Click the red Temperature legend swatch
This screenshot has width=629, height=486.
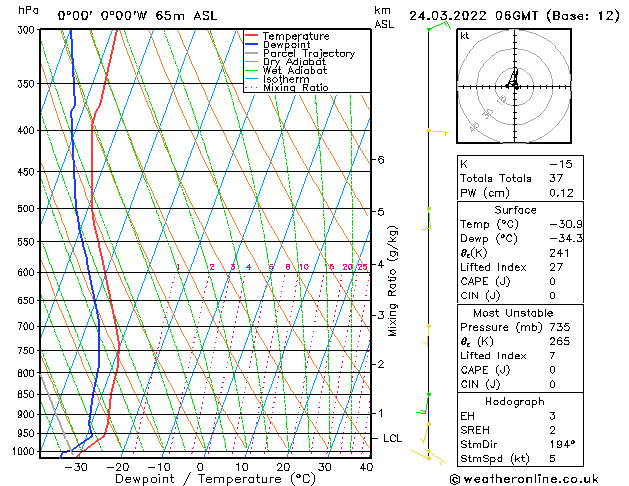251,36
